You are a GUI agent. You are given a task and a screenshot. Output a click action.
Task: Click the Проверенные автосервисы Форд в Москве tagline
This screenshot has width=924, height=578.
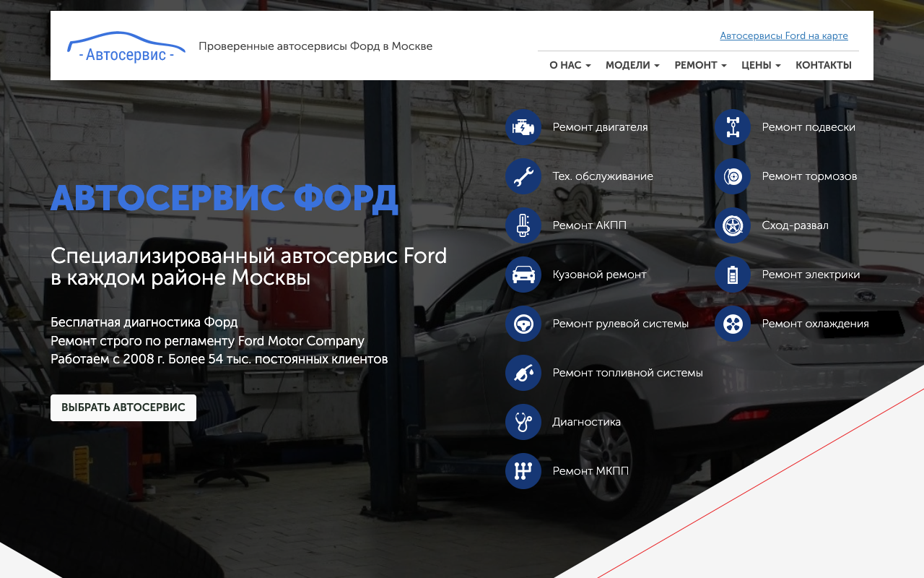(315, 46)
